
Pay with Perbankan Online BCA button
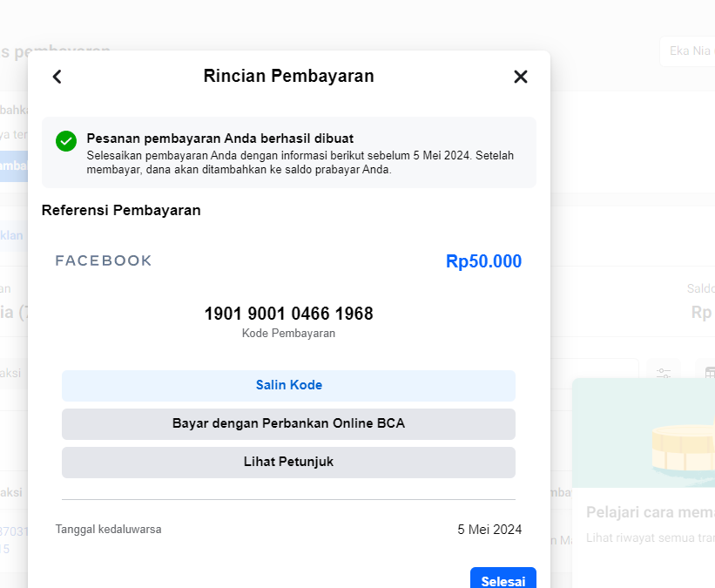click(288, 424)
